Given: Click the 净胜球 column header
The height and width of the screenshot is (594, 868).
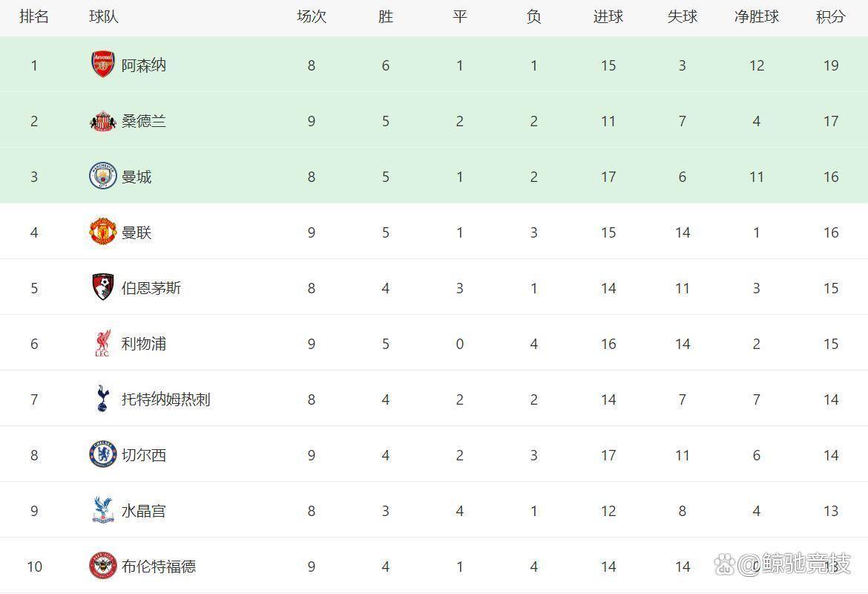Looking at the screenshot, I should (757, 16).
